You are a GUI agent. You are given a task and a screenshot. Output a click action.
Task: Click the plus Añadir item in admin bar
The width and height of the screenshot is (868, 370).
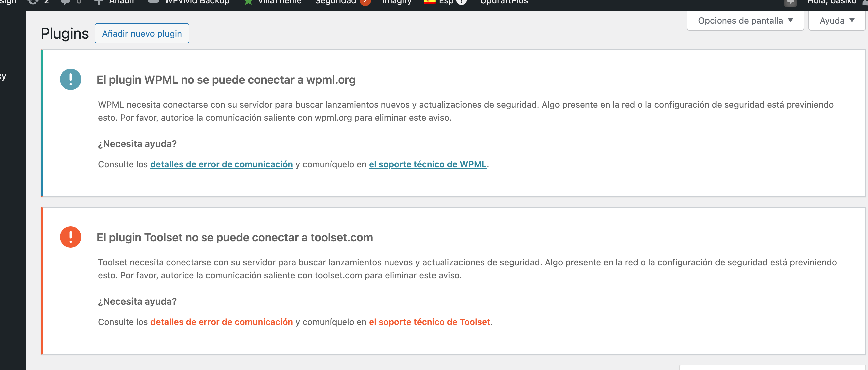click(x=115, y=2)
